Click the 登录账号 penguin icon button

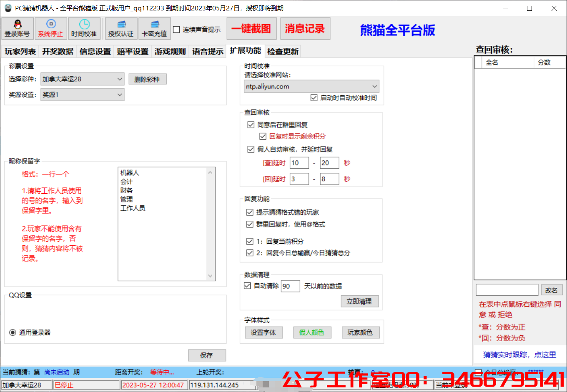coord(18,28)
